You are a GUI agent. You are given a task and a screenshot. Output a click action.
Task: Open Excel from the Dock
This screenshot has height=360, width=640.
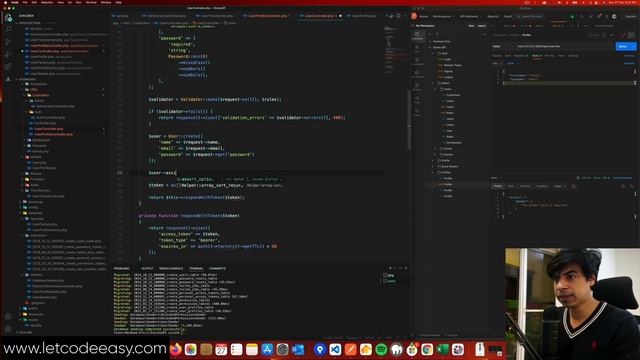coord(442,349)
